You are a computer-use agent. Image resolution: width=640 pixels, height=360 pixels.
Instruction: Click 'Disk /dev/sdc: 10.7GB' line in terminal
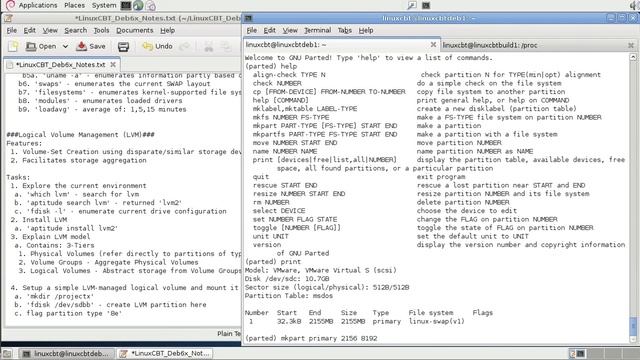tap(287, 279)
